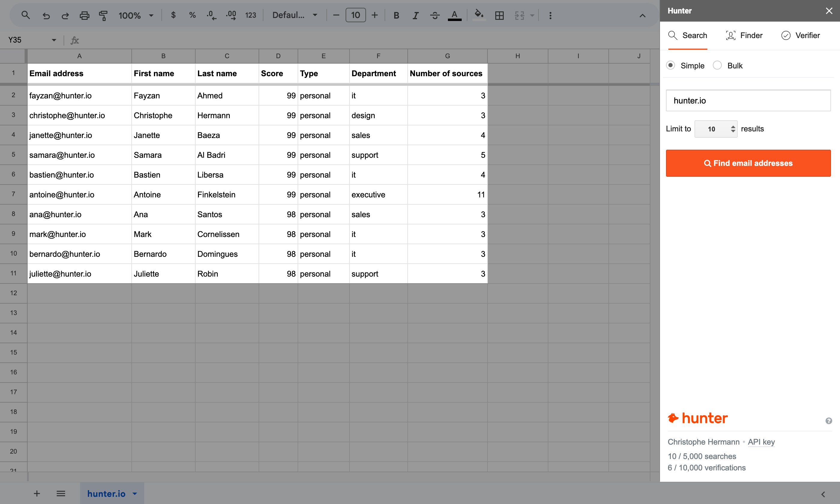840x504 pixels.
Task: Open the name box dropdown arrow
Action: [x=54, y=40]
